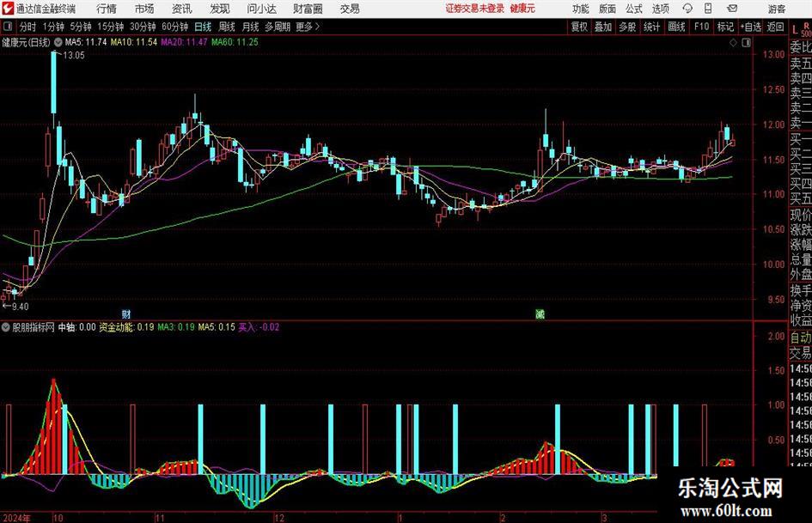This screenshot has height=523, width=812.
Task: Click the MA20: 11.47 indicator label
Action: point(185,42)
